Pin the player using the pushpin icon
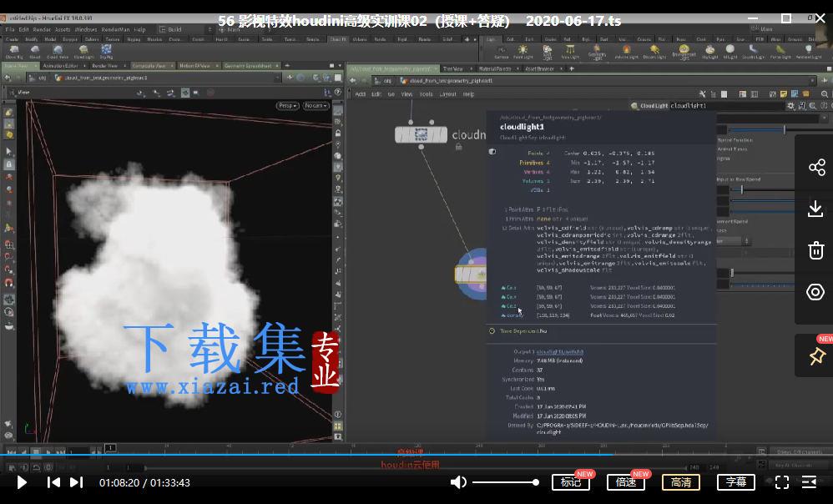Screen dimensions: 833x504 click(x=817, y=356)
